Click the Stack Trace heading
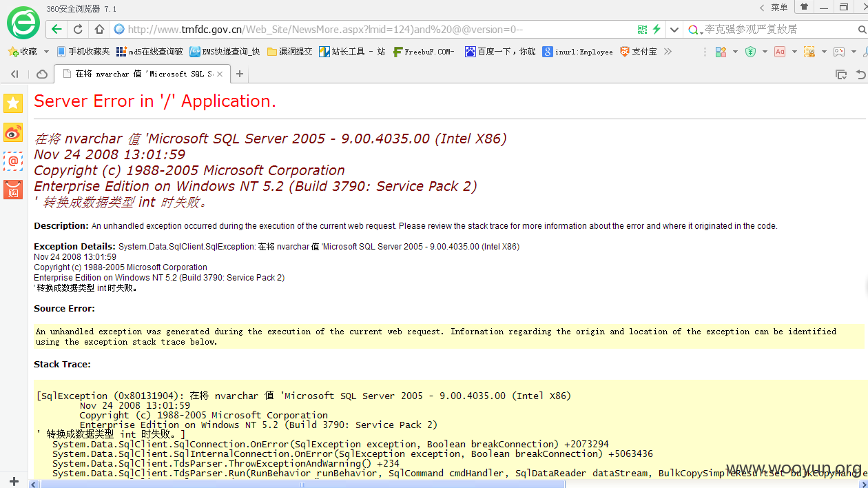Screen dimensions: 868x488 pyautogui.click(x=62, y=365)
